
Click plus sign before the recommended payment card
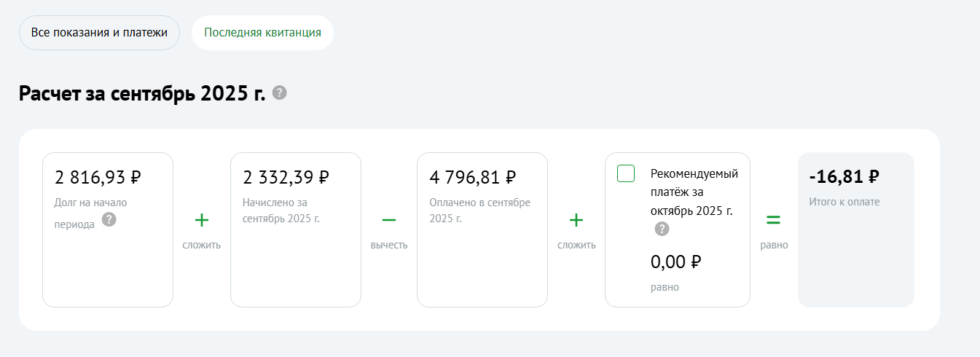(576, 220)
